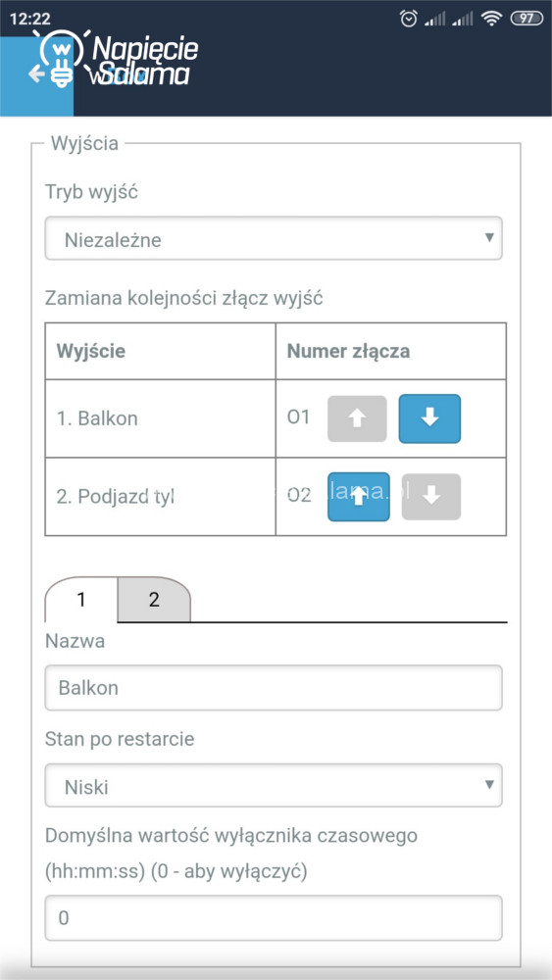Click dropdown arrow next to Niski
Screen dimensions: 552x980
tap(489, 785)
